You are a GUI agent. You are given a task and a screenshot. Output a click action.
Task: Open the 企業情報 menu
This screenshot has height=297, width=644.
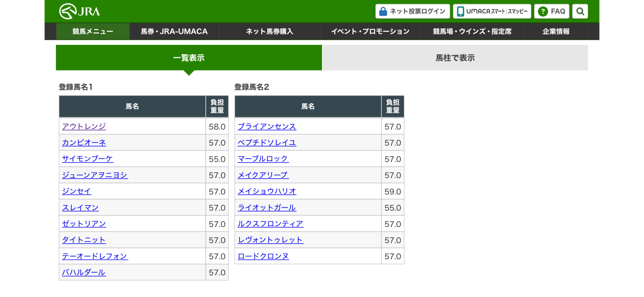(556, 32)
